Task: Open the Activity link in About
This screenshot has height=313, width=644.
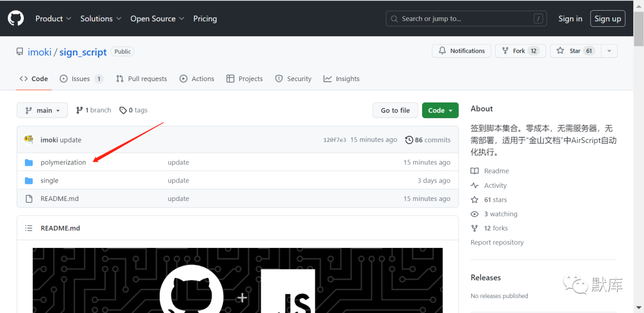Action: click(x=489, y=185)
